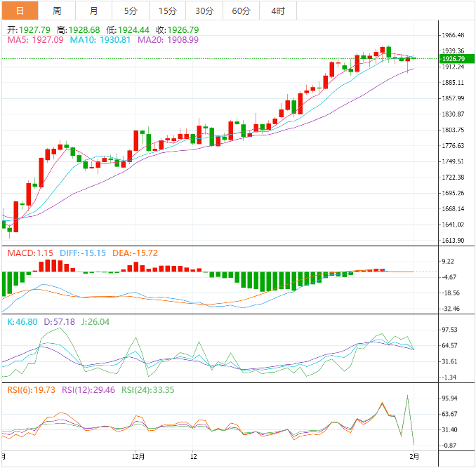Click the 12月 date marker on axis
Screen dimensions: 476x468
[139, 457]
